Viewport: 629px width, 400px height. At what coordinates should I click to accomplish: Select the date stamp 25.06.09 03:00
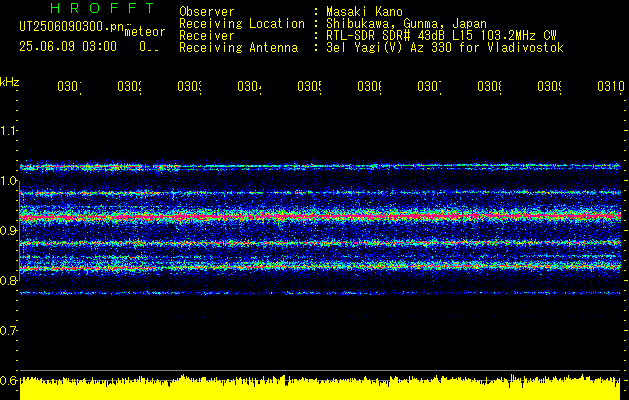(68, 47)
